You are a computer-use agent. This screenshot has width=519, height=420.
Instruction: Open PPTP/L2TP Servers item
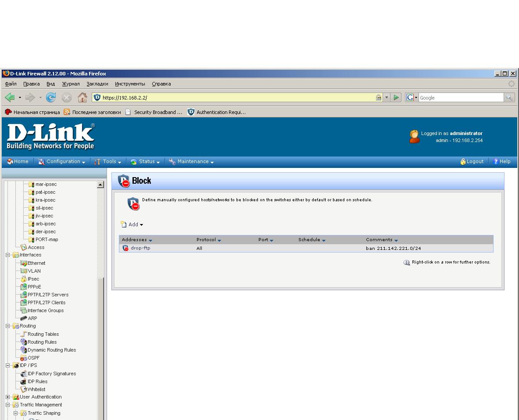[x=48, y=295]
